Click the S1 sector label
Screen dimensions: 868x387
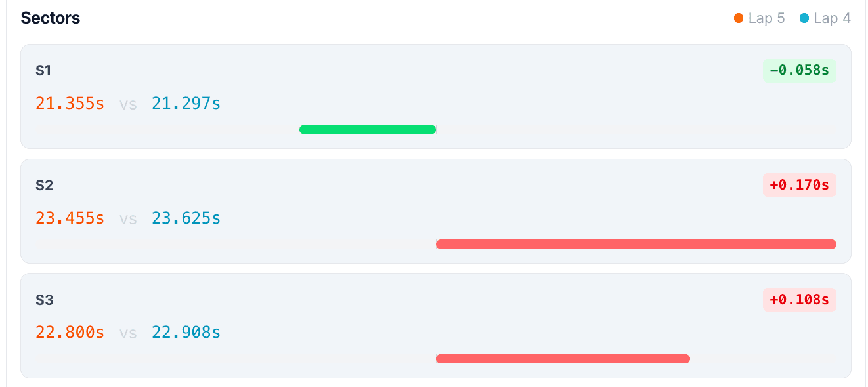[44, 71]
